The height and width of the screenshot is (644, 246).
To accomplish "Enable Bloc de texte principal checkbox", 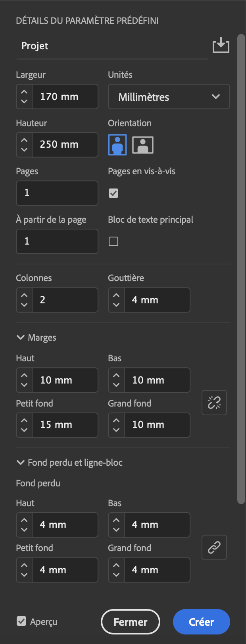I will pyautogui.click(x=113, y=241).
